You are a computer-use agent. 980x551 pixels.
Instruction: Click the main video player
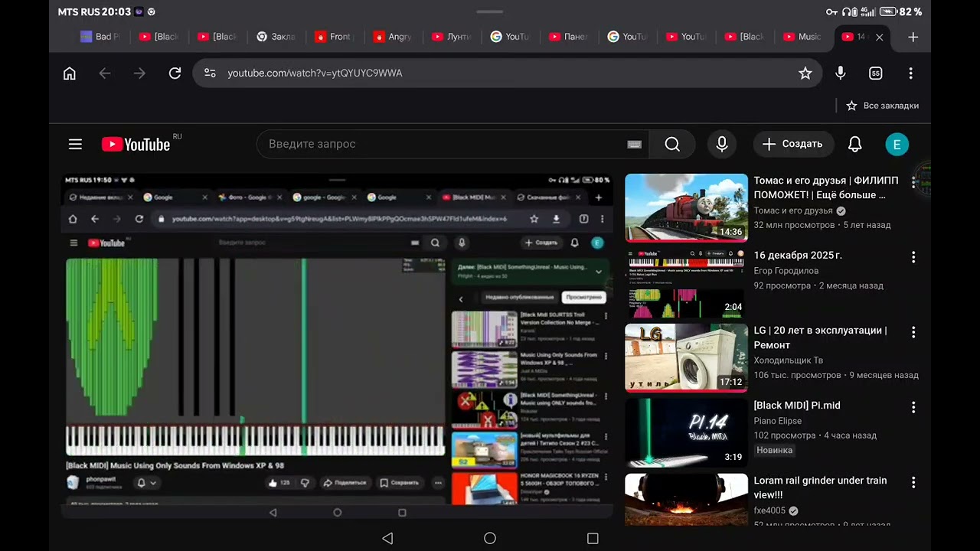click(337, 347)
